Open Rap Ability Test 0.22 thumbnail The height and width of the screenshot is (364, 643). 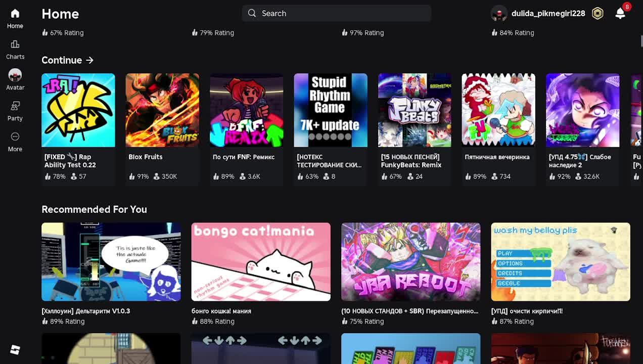(x=78, y=110)
